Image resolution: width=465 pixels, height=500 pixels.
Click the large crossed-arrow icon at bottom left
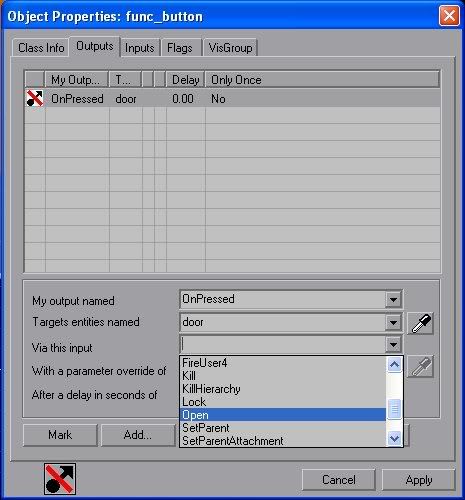pos(60,479)
